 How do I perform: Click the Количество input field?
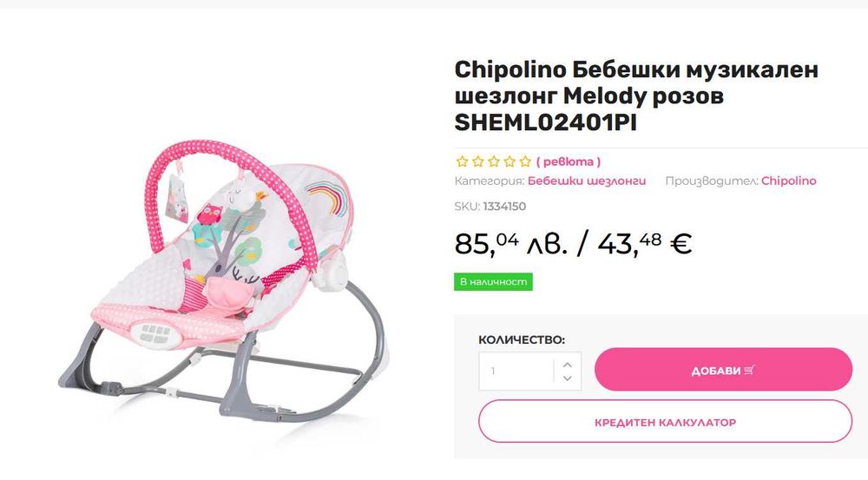click(x=516, y=371)
